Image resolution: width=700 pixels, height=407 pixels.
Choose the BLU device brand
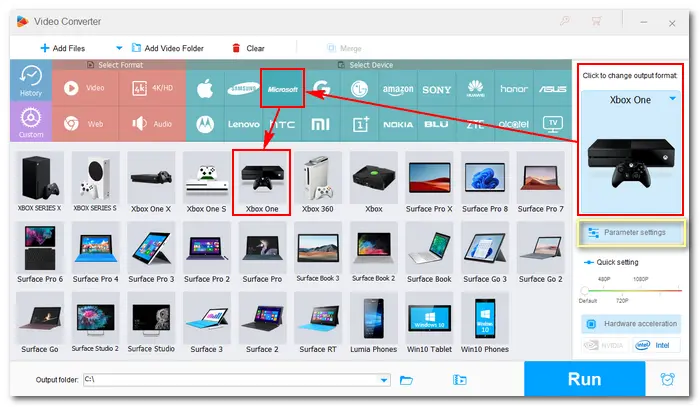pyautogui.click(x=437, y=124)
